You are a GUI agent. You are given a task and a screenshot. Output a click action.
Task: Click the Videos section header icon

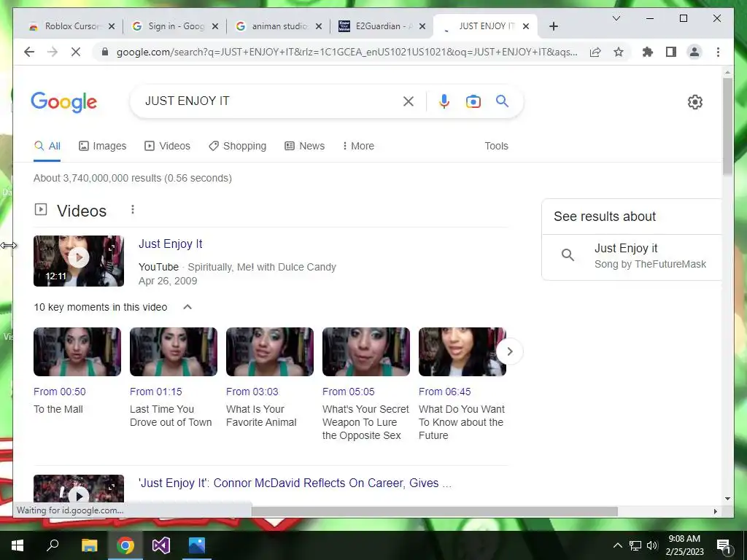(41, 209)
